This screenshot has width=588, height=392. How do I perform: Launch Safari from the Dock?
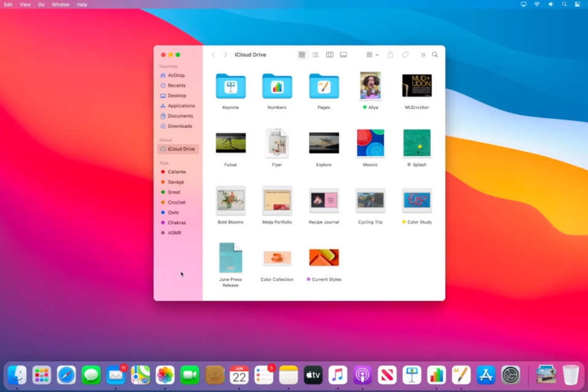66,374
